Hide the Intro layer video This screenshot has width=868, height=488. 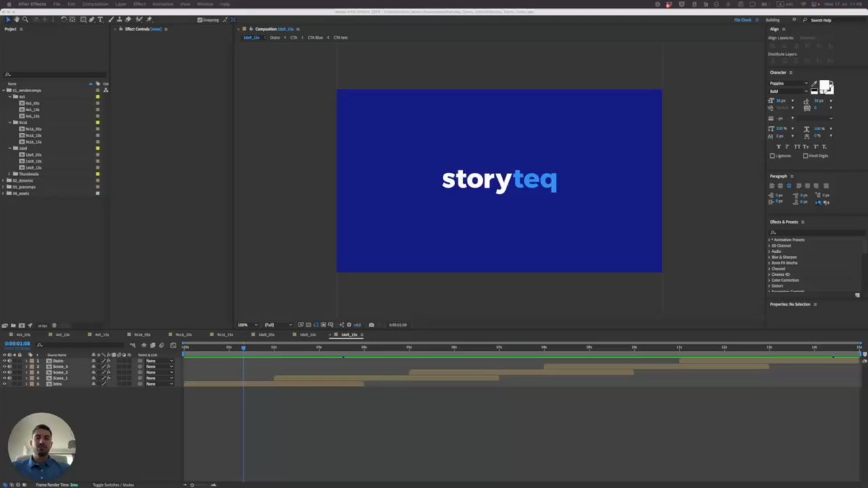[x=5, y=384]
